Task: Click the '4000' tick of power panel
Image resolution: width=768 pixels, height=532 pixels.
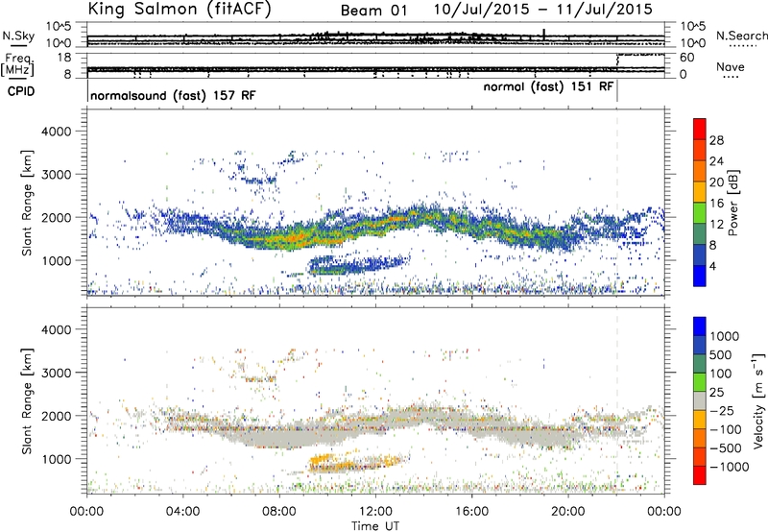Action: 56,132
